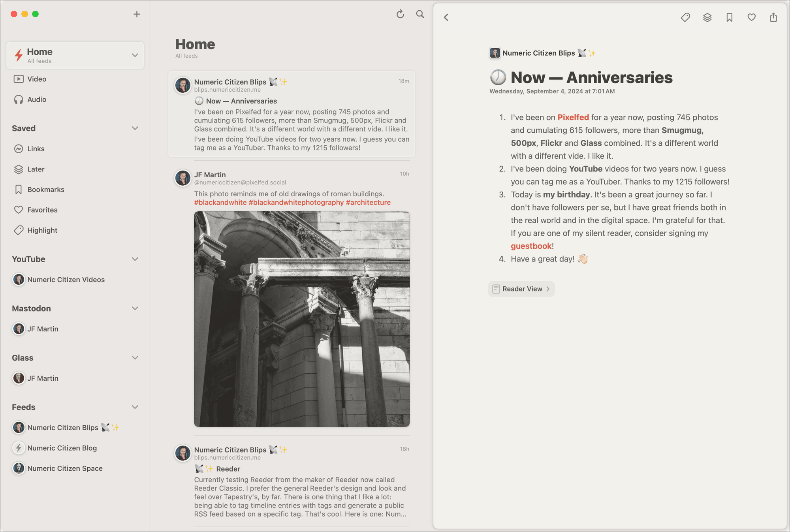Favorite the article with the heart icon

point(751,17)
